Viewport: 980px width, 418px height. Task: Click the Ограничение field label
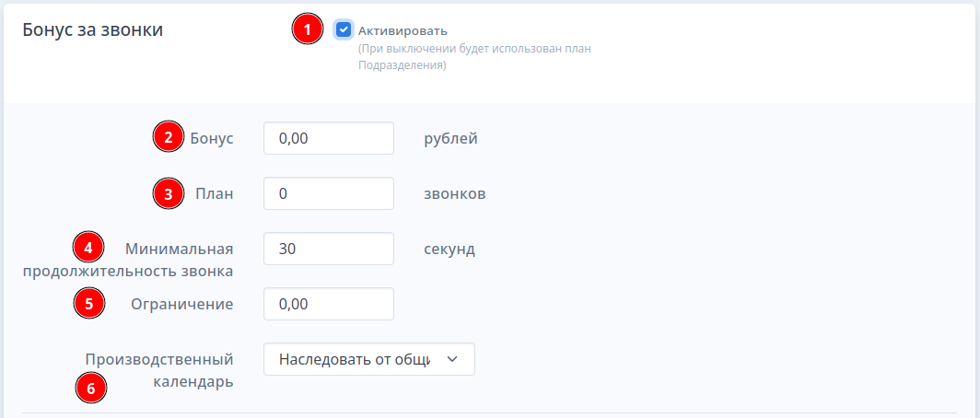click(181, 304)
